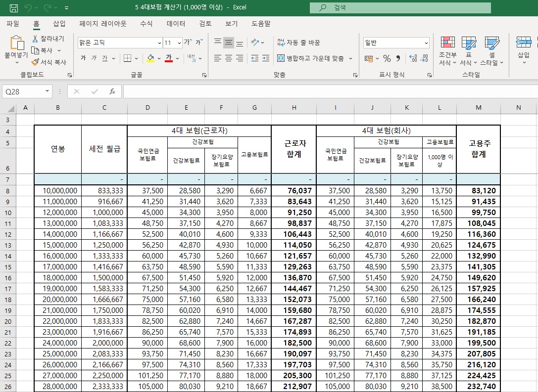Open the number format dropdown 일반
538x392 pixels.
click(426, 43)
